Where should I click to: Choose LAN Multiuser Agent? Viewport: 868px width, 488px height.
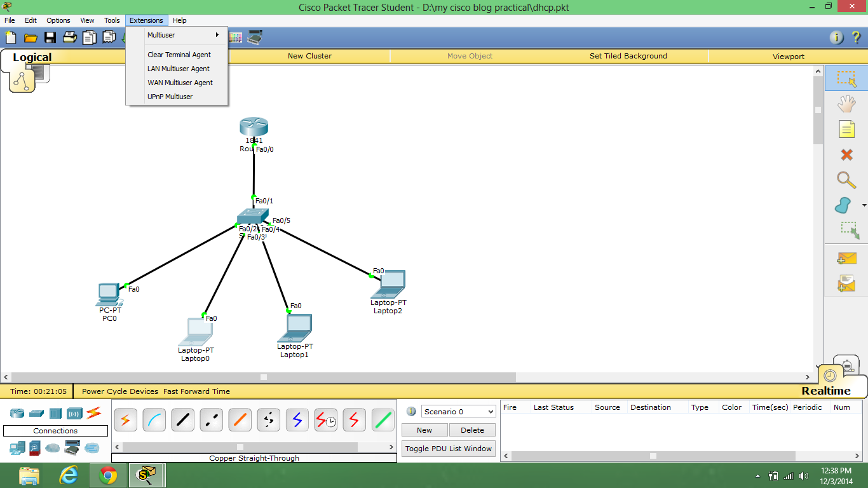tap(177, 69)
